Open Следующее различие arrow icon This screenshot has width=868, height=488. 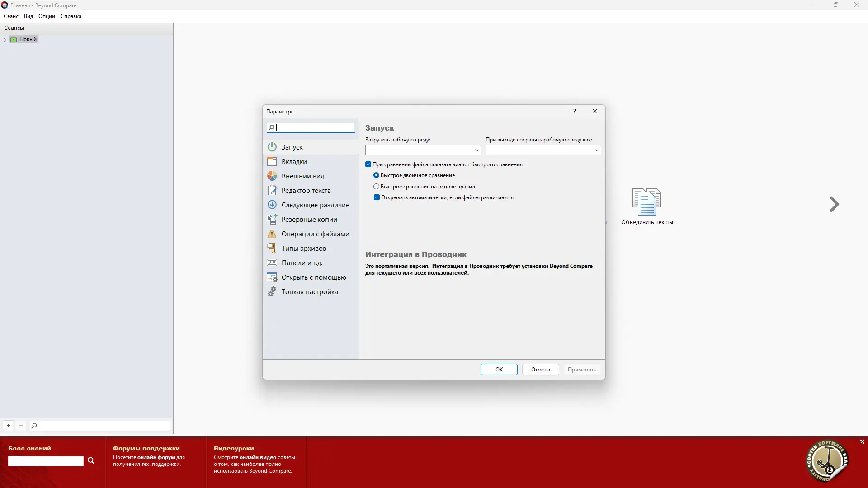(x=272, y=205)
